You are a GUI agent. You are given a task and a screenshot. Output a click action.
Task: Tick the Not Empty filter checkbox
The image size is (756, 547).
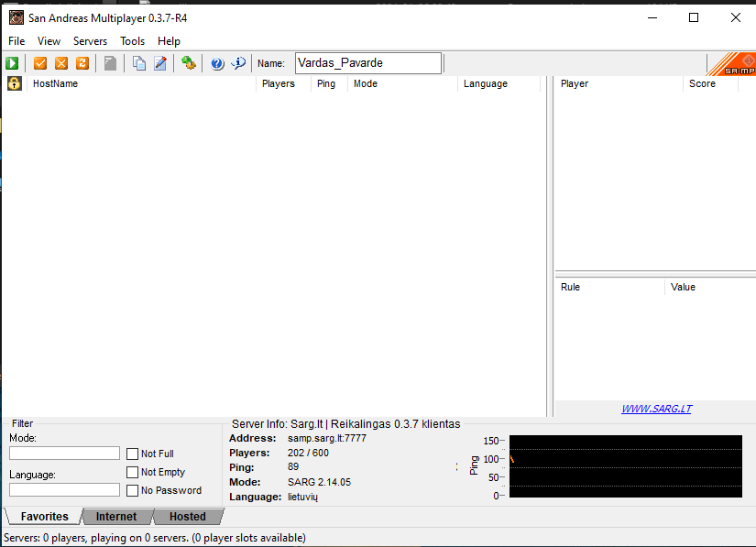point(132,472)
